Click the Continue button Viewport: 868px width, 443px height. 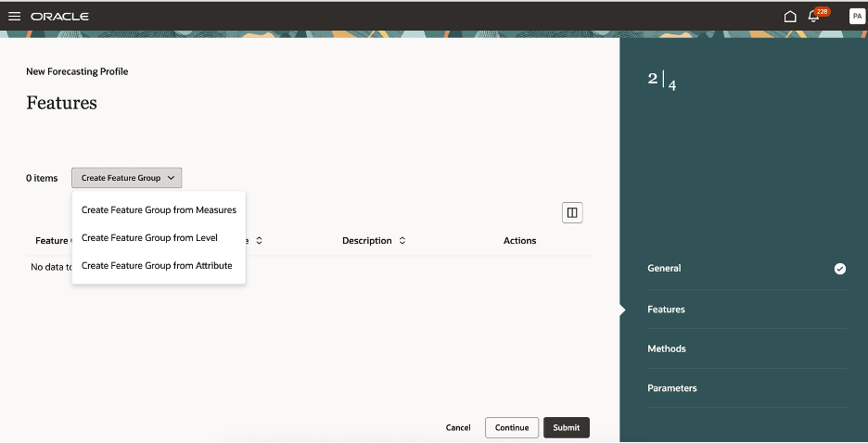point(512,427)
